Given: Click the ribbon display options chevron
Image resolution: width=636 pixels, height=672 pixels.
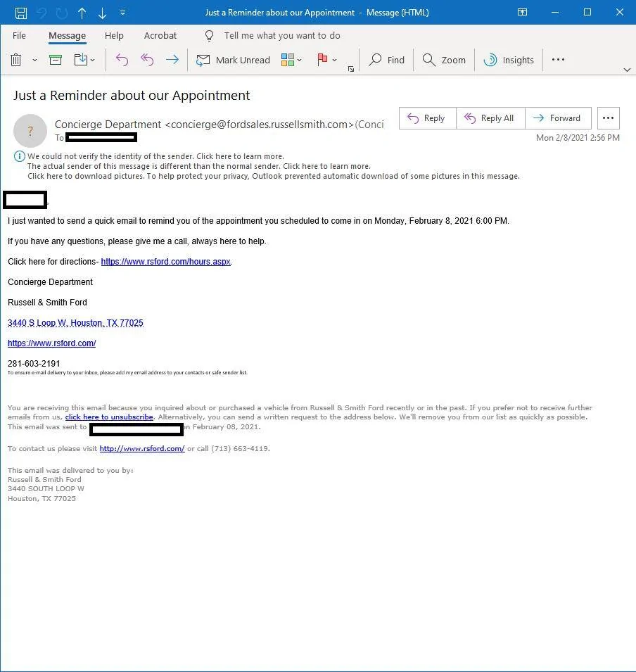Looking at the screenshot, I should click(627, 70).
